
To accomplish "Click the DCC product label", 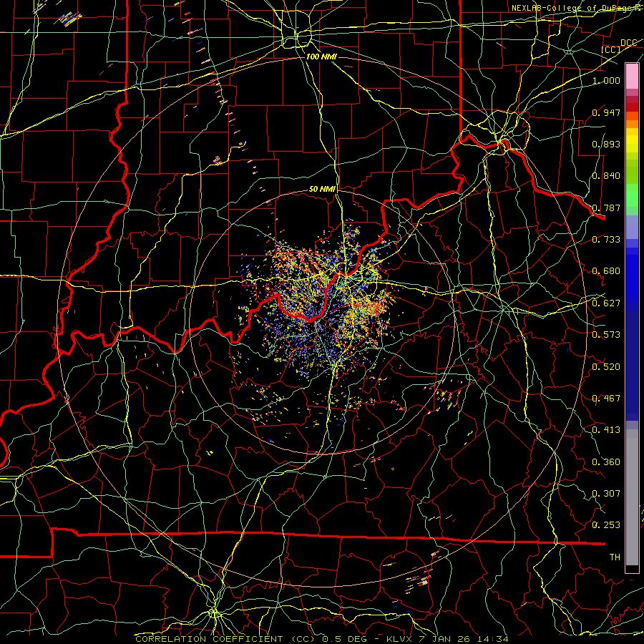I will 628,43.
